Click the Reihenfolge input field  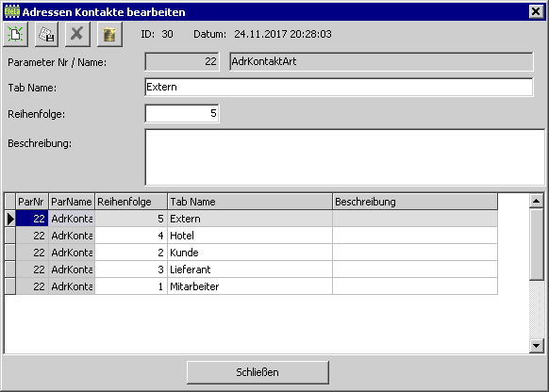(182, 113)
